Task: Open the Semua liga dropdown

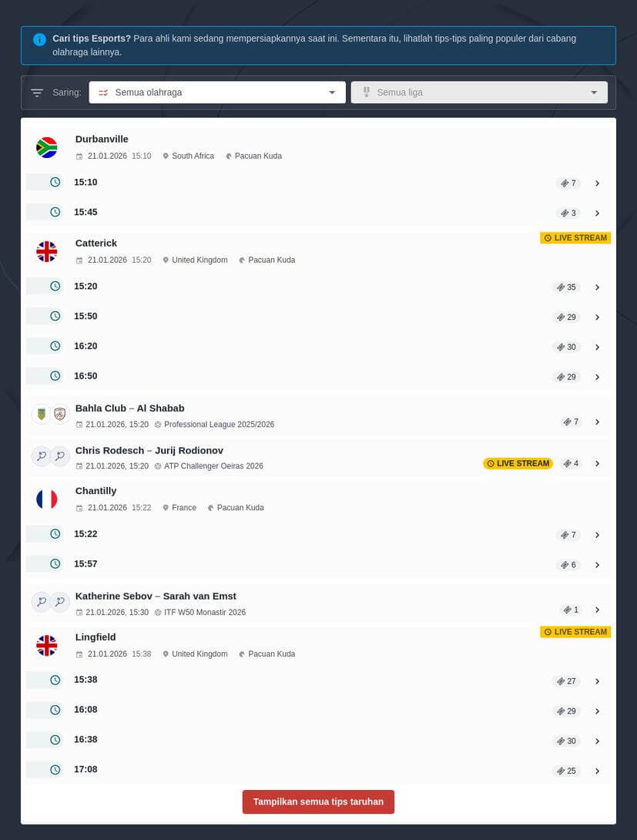Action: pyautogui.click(x=479, y=92)
